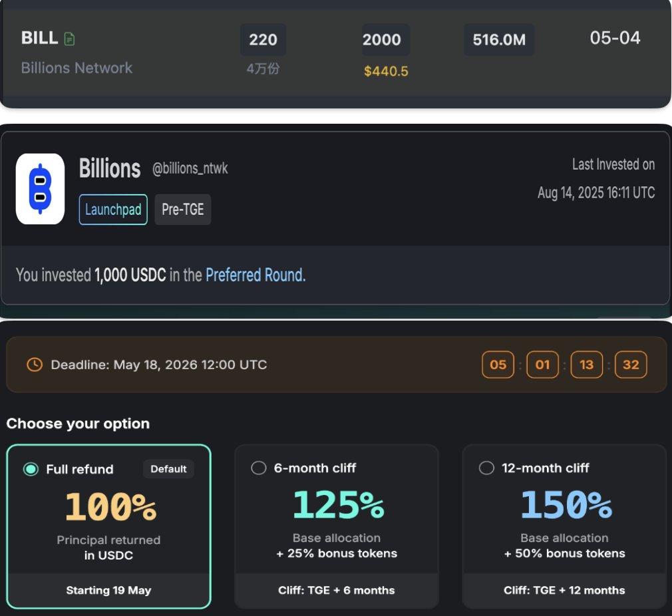Click + 50% bonus tokens text
The height and width of the screenshot is (616, 672).
coord(564,553)
